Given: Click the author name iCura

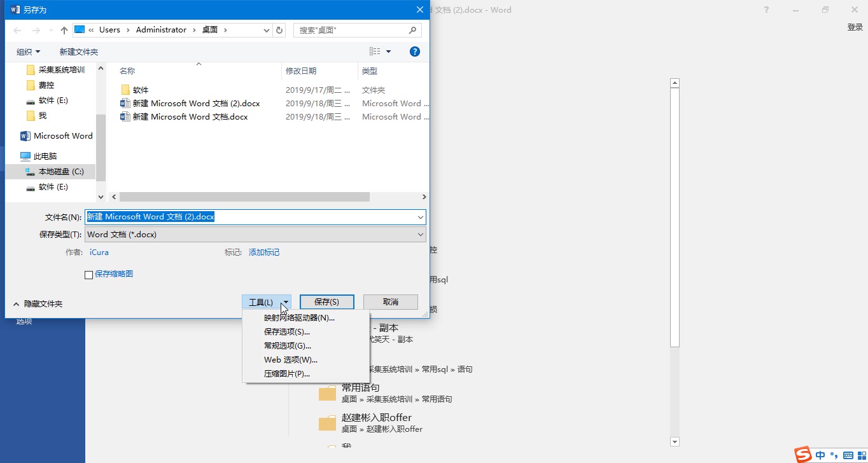Looking at the screenshot, I should [99, 252].
